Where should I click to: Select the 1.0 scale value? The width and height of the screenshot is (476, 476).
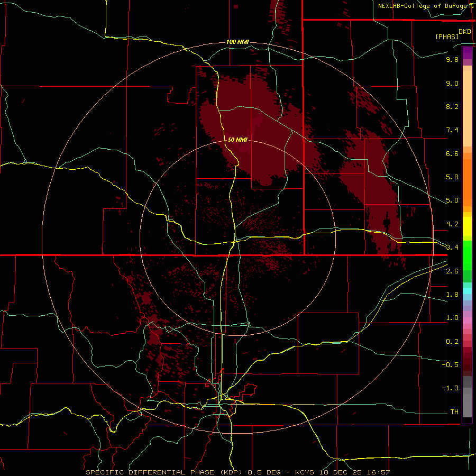[452, 318]
